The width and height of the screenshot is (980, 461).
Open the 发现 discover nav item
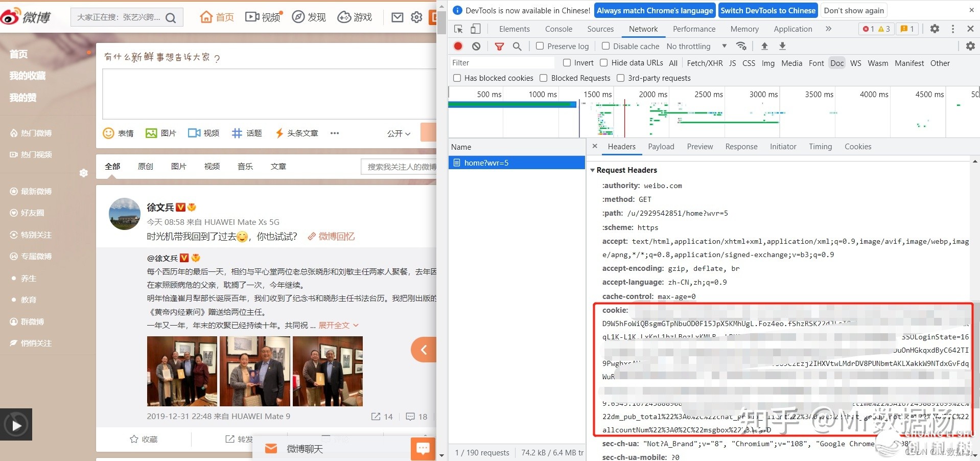(309, 17)
